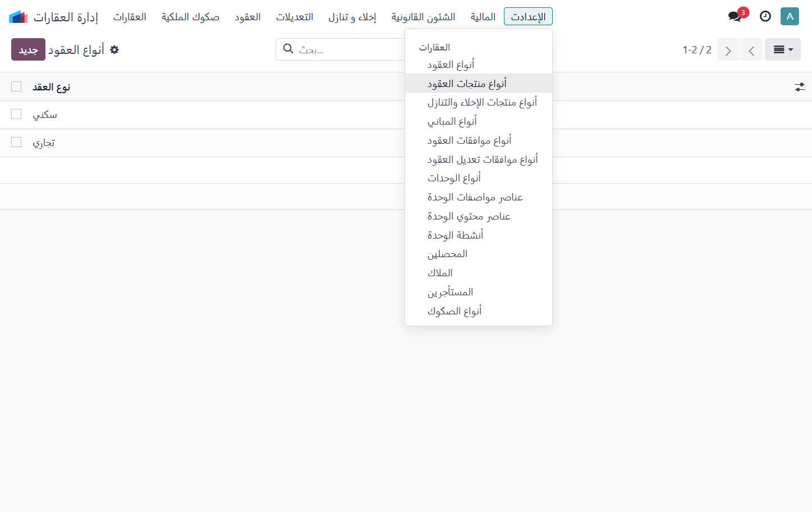This screenshot has height=512, width=812.
Task: Sort by the نوع العقد column header
Action: tap(51, 87)
